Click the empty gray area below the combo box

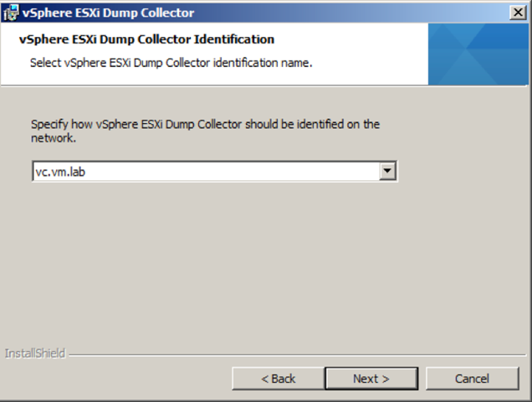tap(264, 265)
